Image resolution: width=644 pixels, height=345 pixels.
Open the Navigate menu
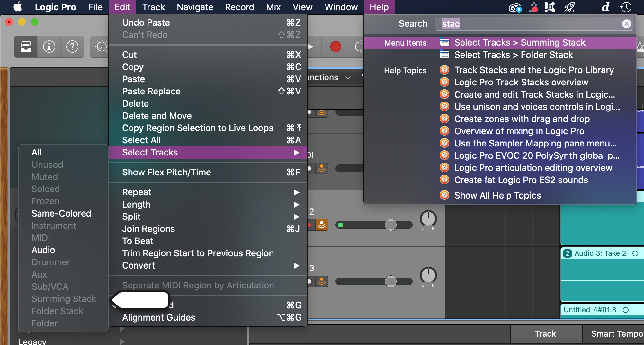pyautogui.click(x=195, y=7)
